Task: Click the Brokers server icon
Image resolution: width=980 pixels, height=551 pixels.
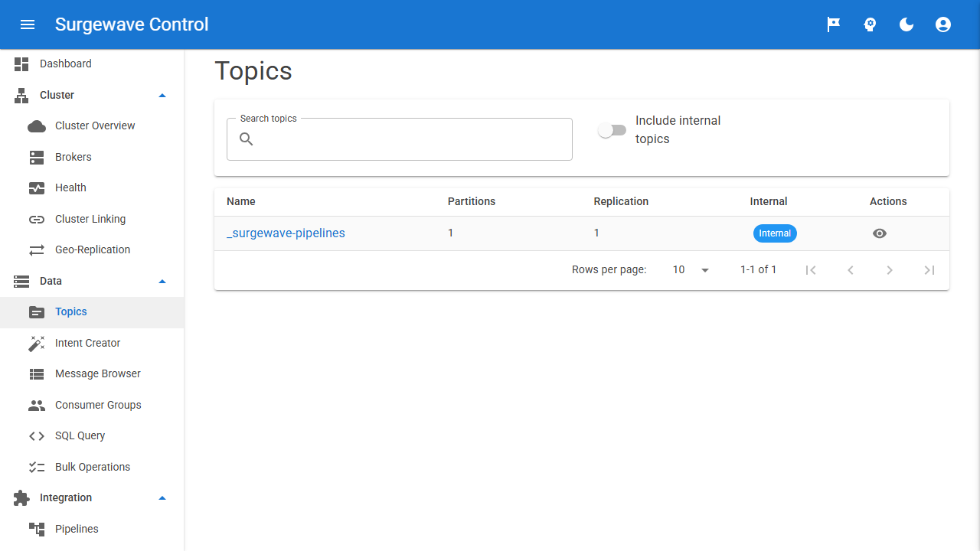Action: [x=37, y=158]
